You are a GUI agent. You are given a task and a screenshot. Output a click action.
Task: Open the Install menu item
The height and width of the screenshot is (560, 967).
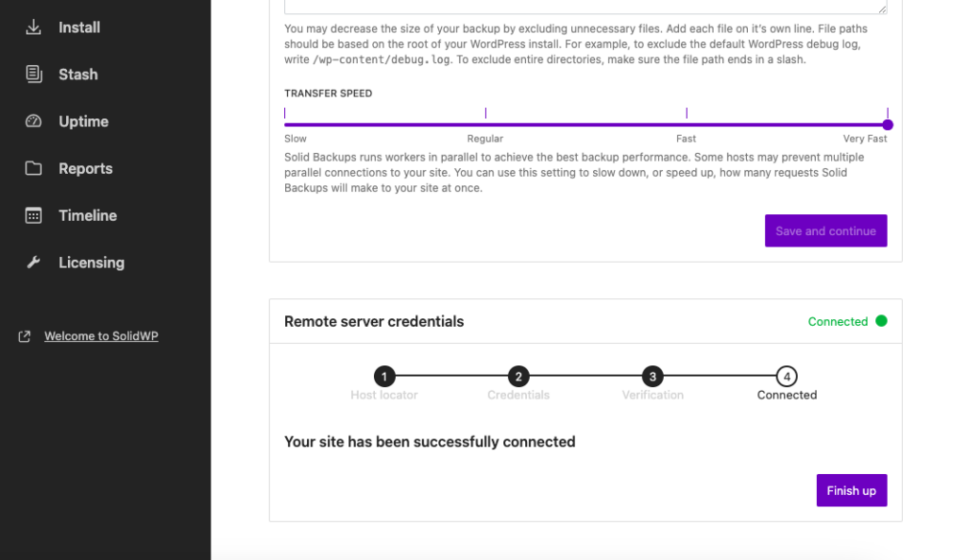tap(79, 27)
